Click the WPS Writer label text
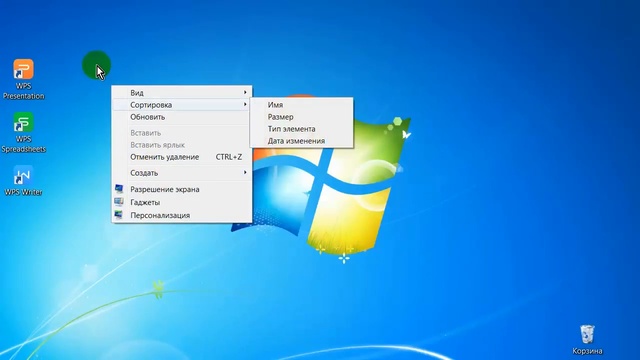Viewport: 640px width, 360px height. coord(23,192)
